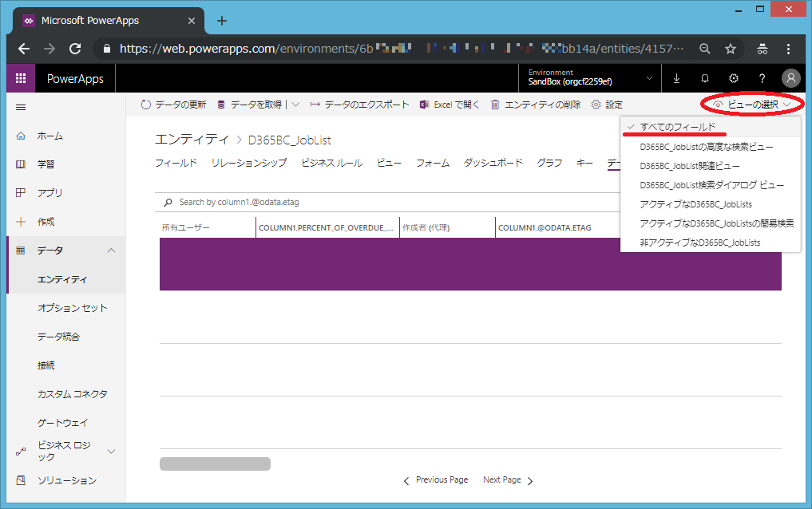Click the zoom magnifier in address bar
Screen dimensions: 812x509
tap(705, 49)
